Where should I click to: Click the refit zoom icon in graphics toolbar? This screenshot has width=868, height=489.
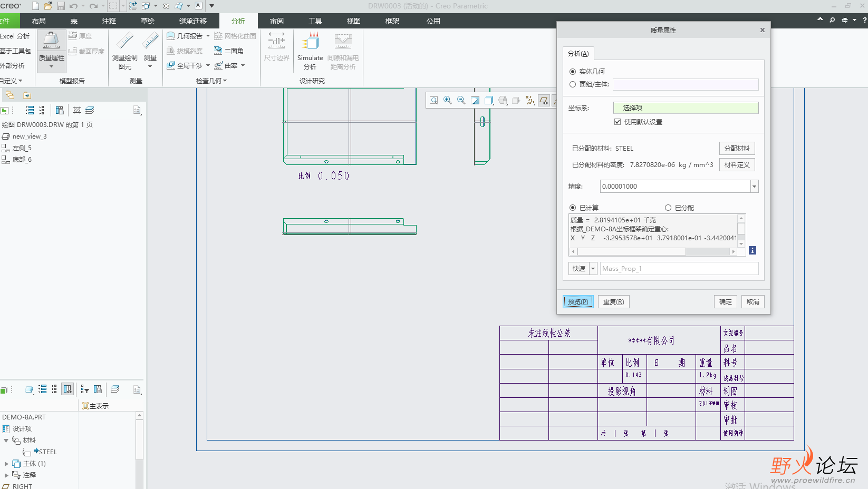click(x=434, y=100)
